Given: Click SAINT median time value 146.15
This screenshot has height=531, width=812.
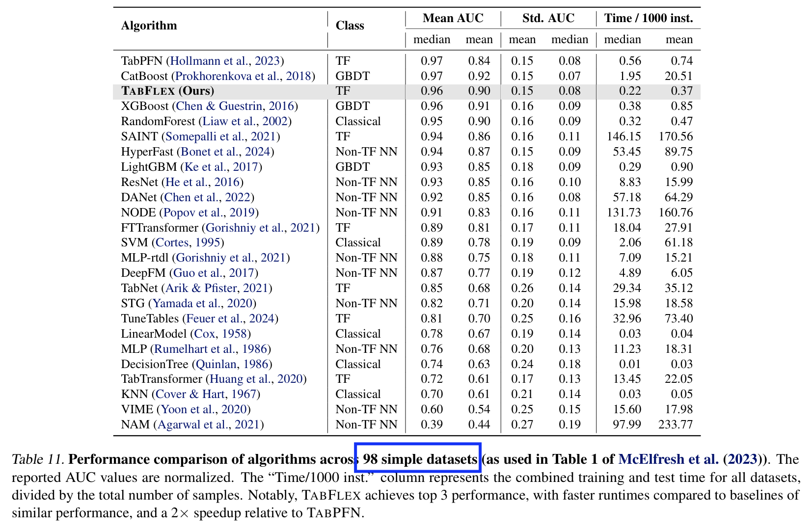Looking at the screenshot, I should coord(624,136).
